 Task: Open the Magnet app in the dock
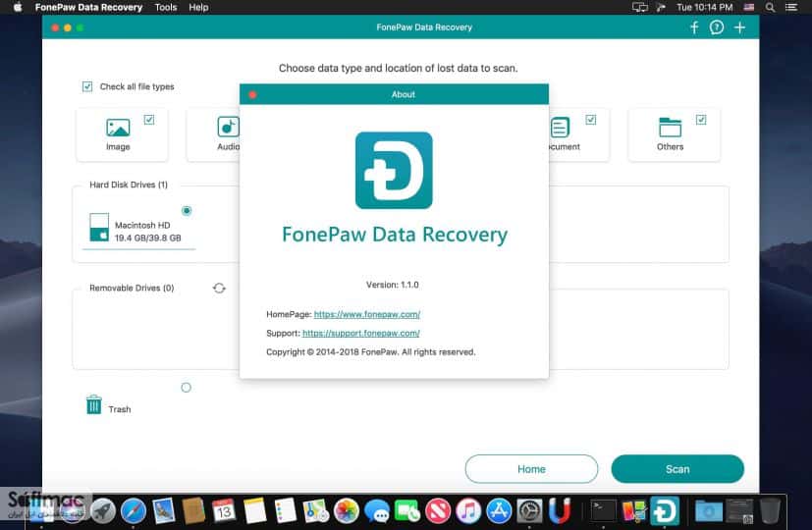[x=560, y=511]
